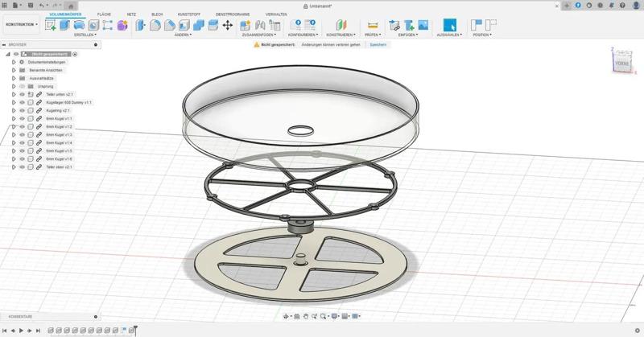Open the KONFIGURIEREN dropdown menu

303,35
